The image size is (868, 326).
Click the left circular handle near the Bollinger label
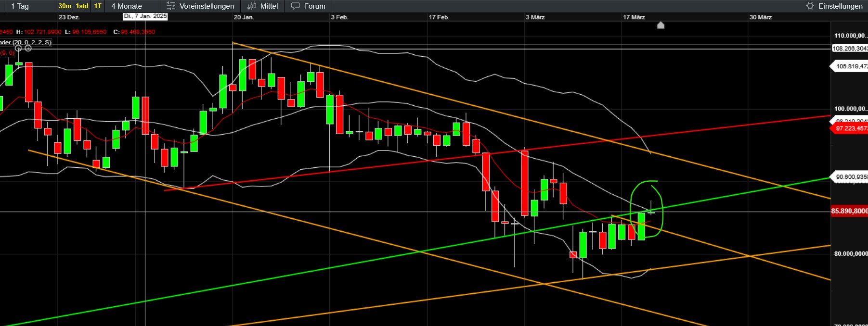point(18,48)
